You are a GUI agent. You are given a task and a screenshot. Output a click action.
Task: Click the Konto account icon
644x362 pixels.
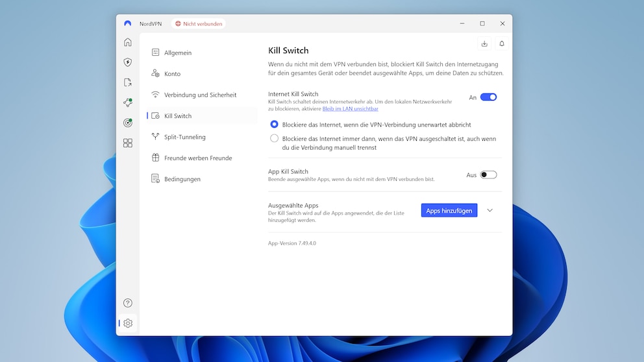155,73
